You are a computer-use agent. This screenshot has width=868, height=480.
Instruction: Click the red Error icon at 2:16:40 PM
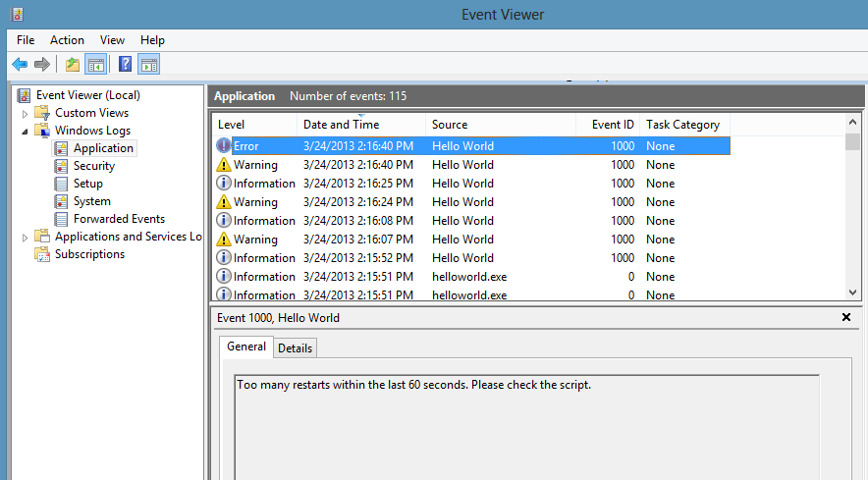[223, 145]
